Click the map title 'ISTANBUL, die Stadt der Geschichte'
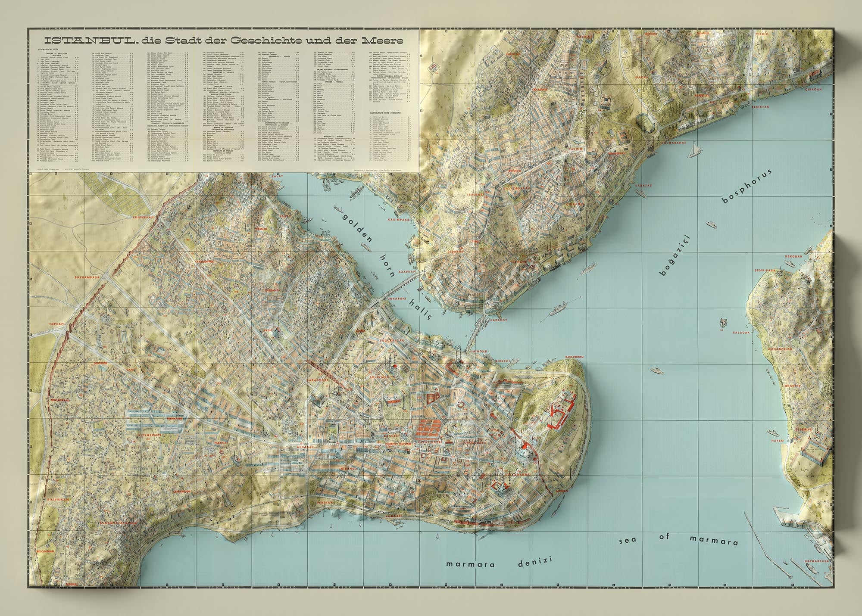Screen dimensions: 862x616 click(225, 41)
